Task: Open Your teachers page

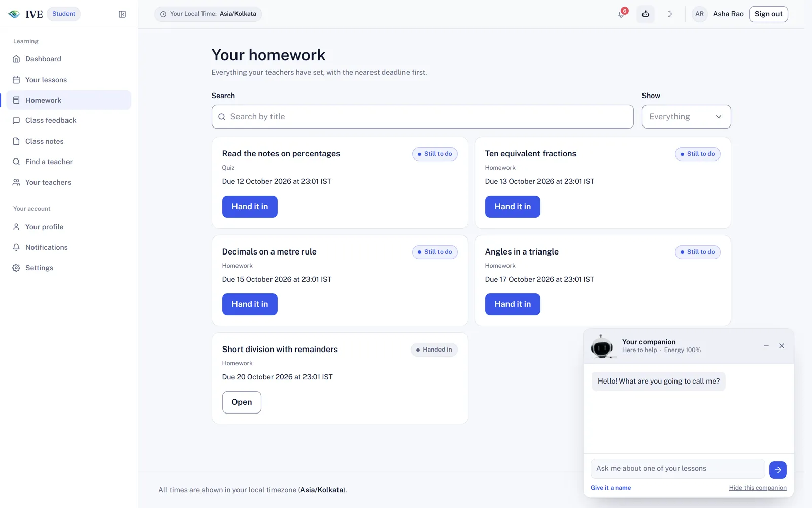Action: pyautogui.click(x=69, y=182)
